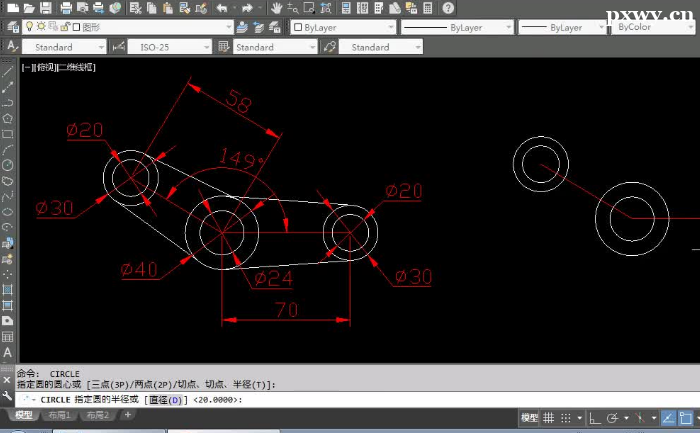This screenshot has width=700, height=433.
Task: Open the ISO-25 dimension style dropdown
Action: (170, 47)
